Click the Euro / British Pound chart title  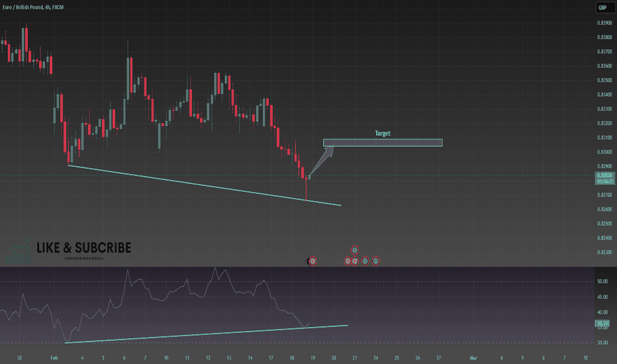(33, 7)
